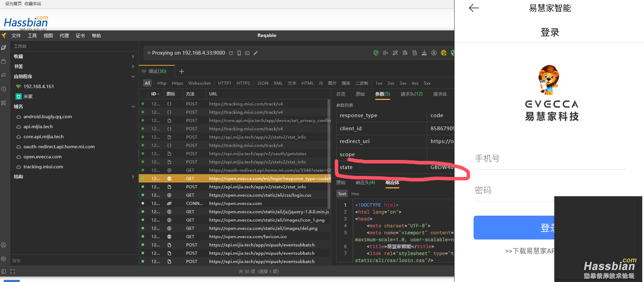Click the Reqable logo icon in menu bar

(x=4, y=36)
